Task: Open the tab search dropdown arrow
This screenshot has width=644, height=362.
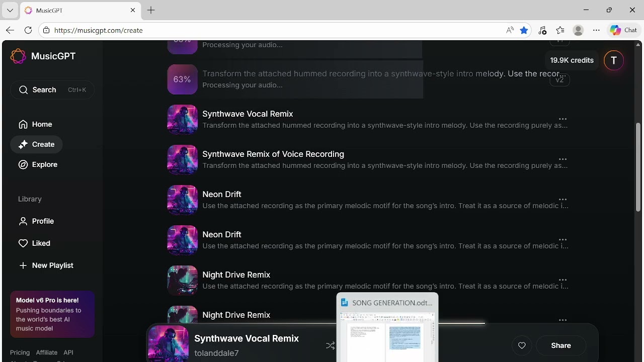Action: coord(10,10)
